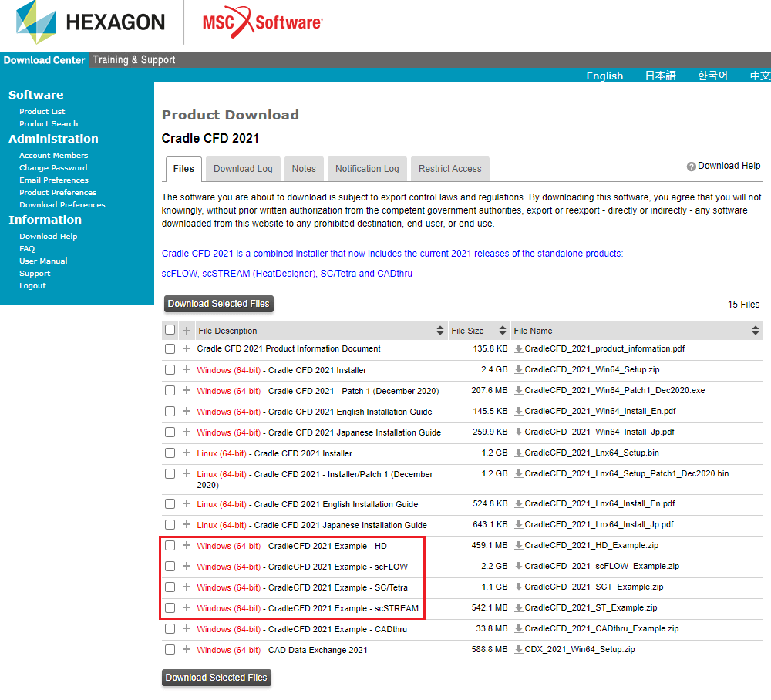Click the Hexagon logo
Screen dimensions: 771x700
(91, 22)
